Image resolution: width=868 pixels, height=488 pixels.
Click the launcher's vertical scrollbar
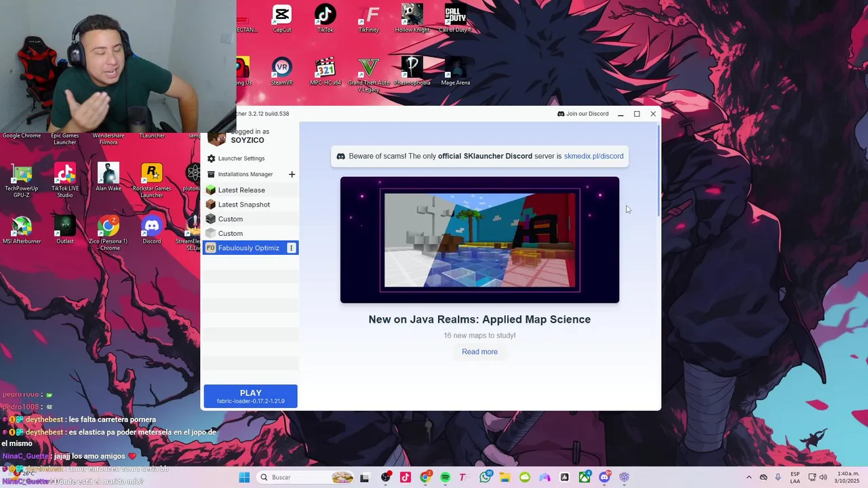pyautogui.click(x=658, y=169)
